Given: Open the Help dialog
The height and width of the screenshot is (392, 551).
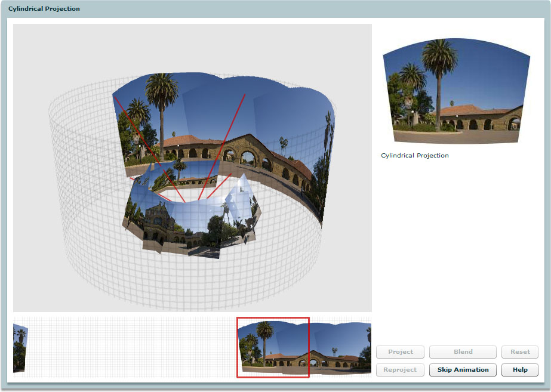Looking at the screenshot, I should (520, 370).
